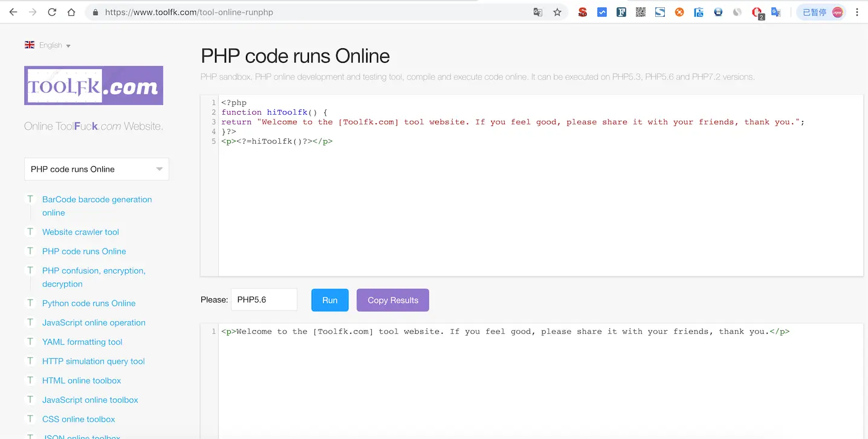Click the QR code generator extension icon
Screen dimensions: 868x439
click(640, 11)
